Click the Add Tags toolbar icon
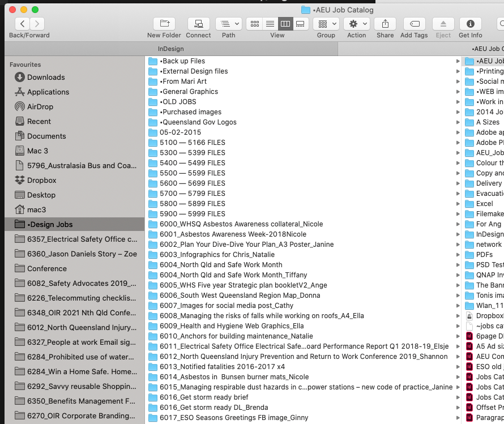This screenshot has height=424, width=504. coord(413,24)
